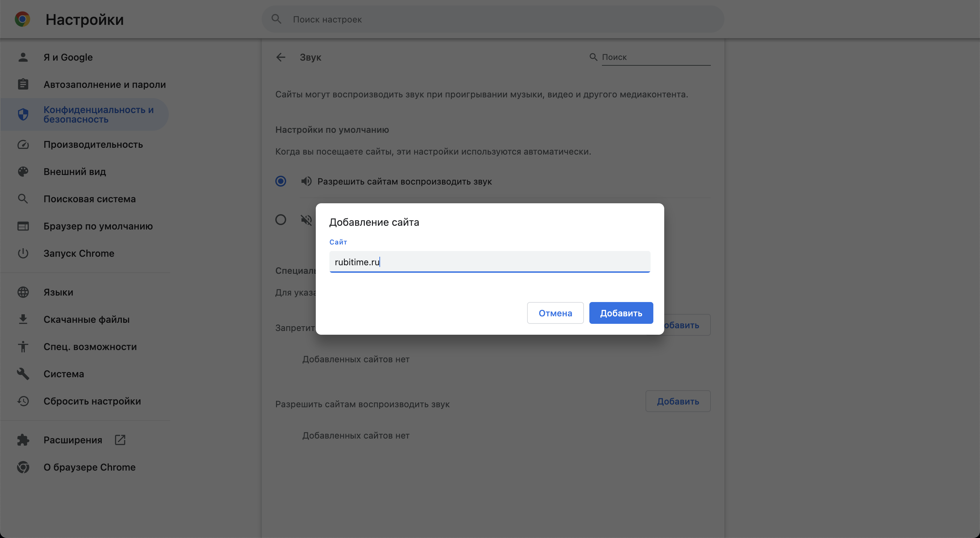Screen dimensions: 980x538
Task: Select the mute sound radio button
Action: coord(281,220)
